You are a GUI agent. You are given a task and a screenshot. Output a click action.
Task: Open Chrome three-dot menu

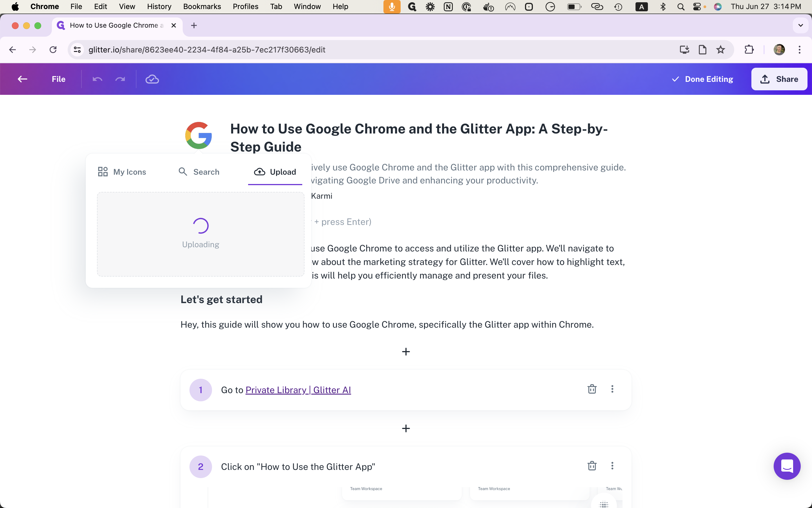pos(800,50)
